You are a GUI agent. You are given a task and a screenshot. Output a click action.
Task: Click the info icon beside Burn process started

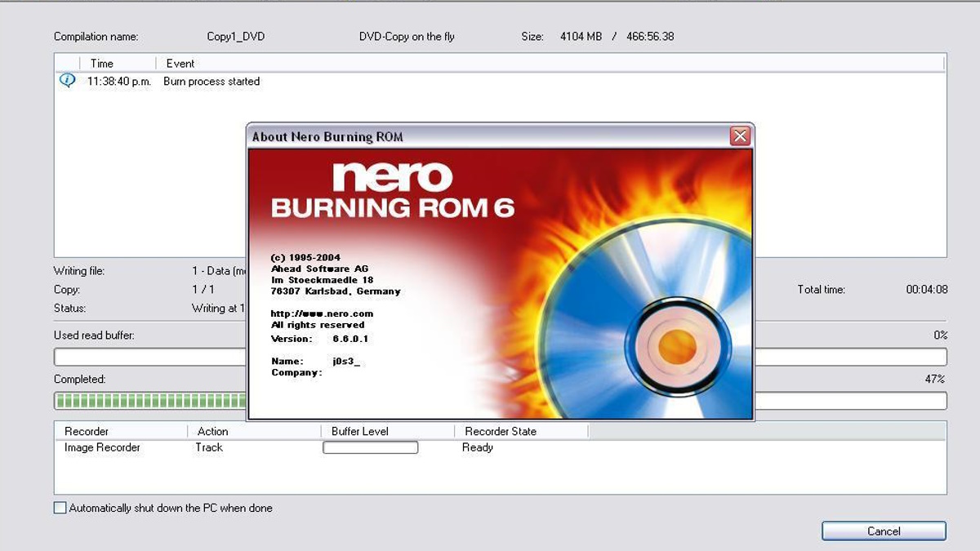pos(67,81)
